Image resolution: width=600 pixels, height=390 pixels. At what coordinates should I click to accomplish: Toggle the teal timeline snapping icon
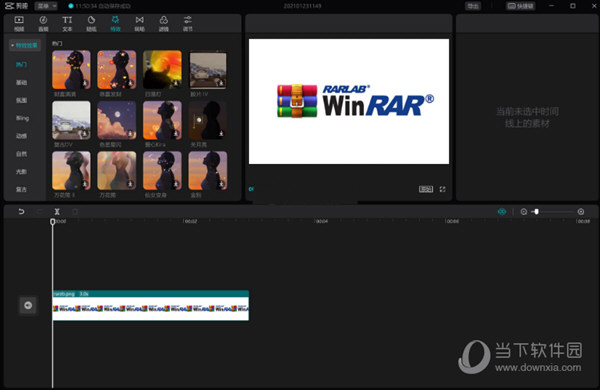click(502, 212)
